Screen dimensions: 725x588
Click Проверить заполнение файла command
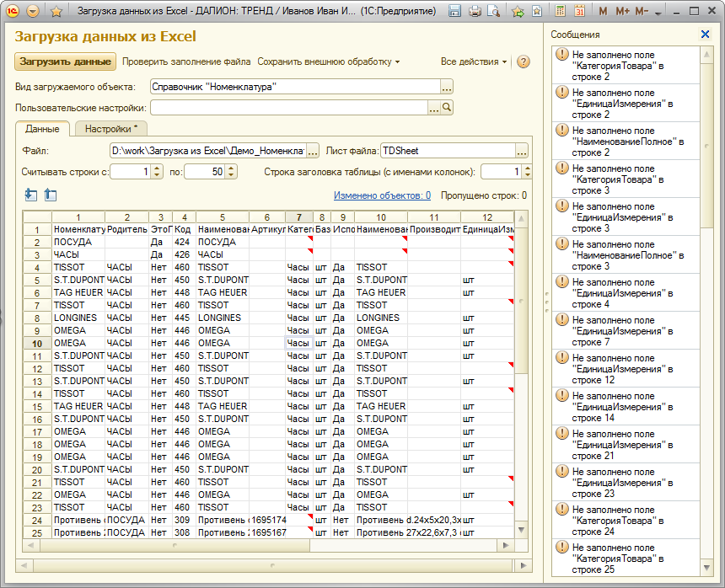[x=186, y=62]
